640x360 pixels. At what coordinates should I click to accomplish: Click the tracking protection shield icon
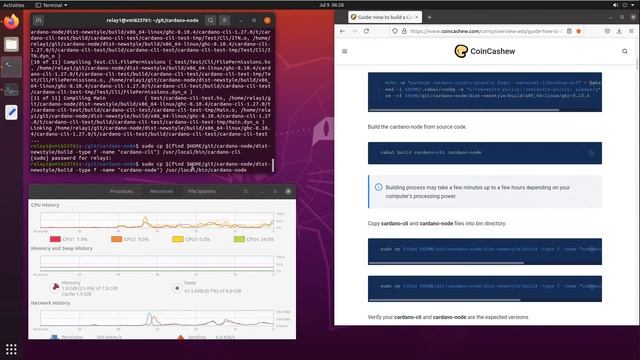click(x=395, y=31)
